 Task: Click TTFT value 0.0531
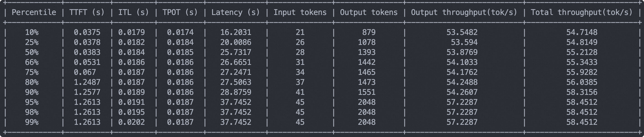click(x=87, y=62)
